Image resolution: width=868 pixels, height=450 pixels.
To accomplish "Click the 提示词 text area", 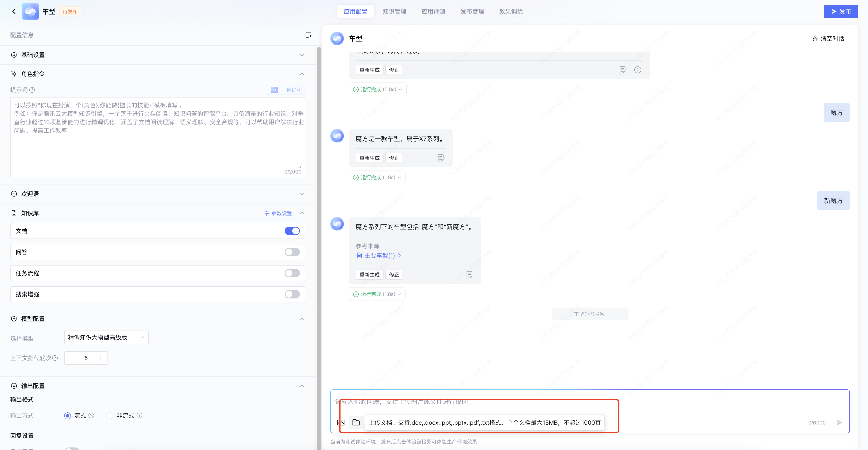I will pos(158,141).
